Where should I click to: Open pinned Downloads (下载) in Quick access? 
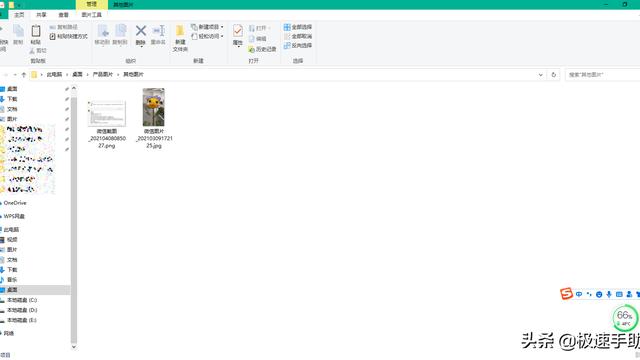coord(12,99)
